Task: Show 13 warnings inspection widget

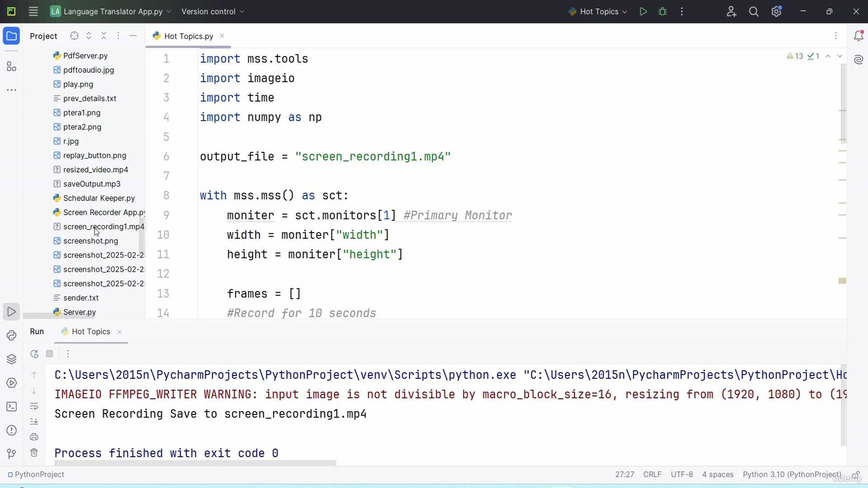Action: coord(795,56)
